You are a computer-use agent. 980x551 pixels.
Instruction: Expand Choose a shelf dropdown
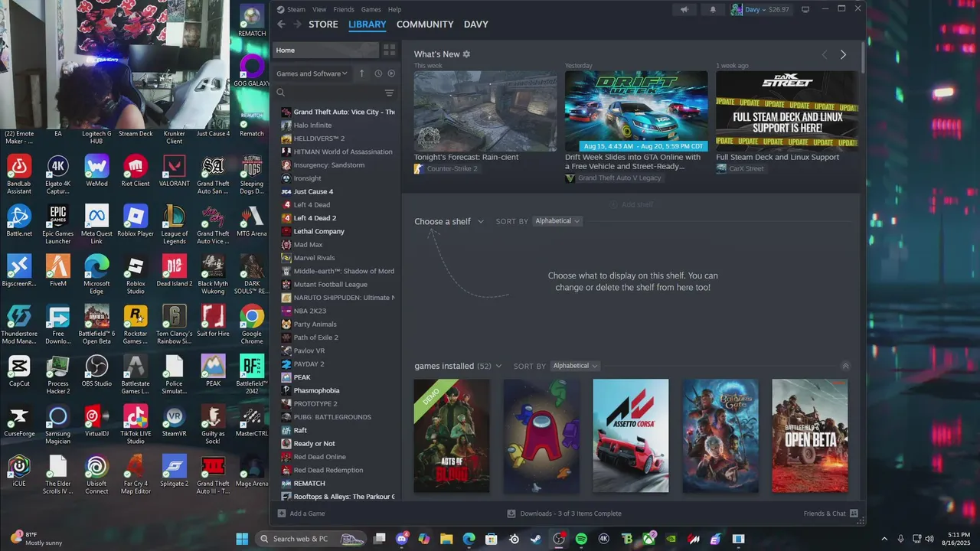[449, 221]
